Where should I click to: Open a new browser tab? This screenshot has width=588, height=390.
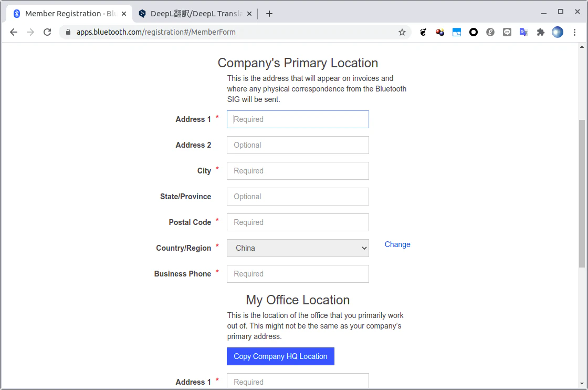269,14
